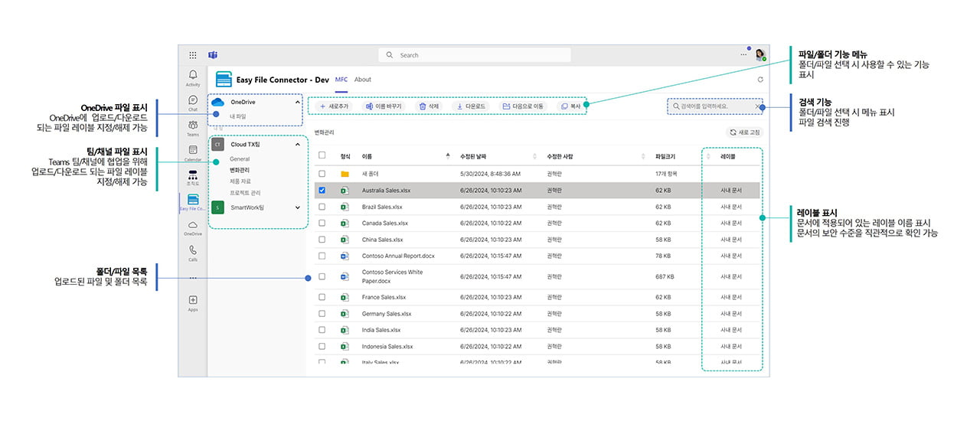Click the Easy File Connector logo

tap(224, 80)
